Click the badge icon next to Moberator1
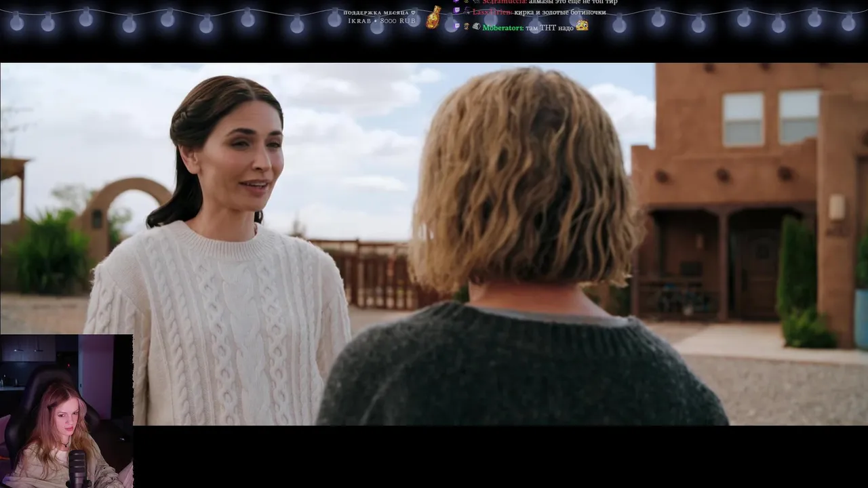This screenshot has width=868, height=488. [477, 26]
